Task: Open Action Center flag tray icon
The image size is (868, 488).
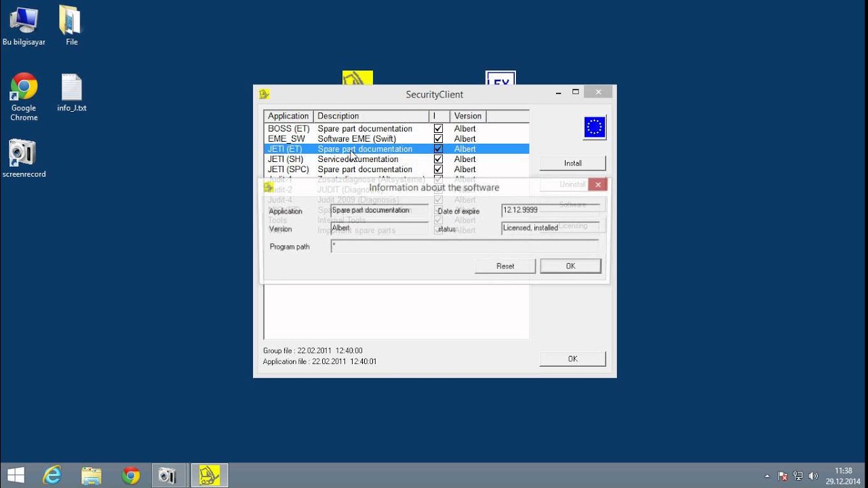Action: (x=783, y=476)
